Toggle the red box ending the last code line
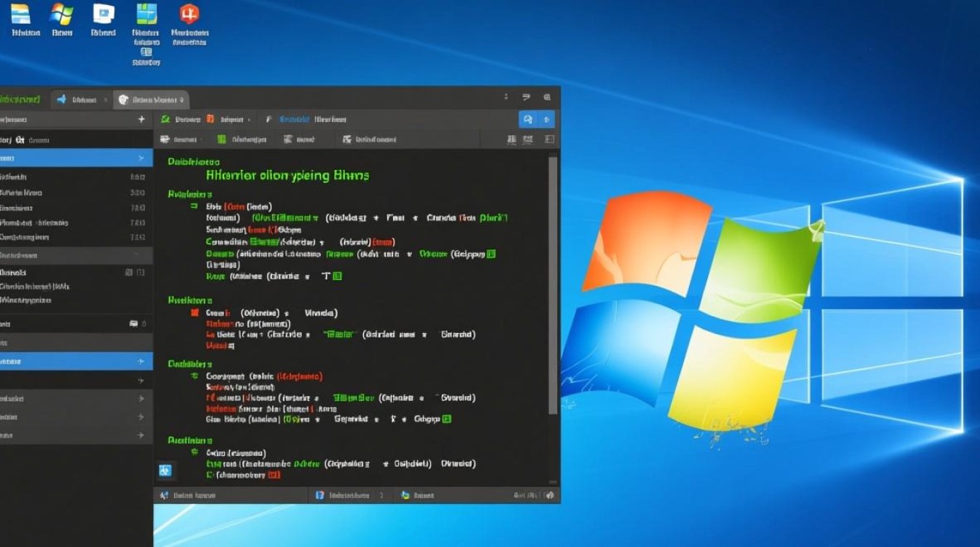The height and width of the screenshot is (547, 980). pyautogui.click(x=273, y=475)
